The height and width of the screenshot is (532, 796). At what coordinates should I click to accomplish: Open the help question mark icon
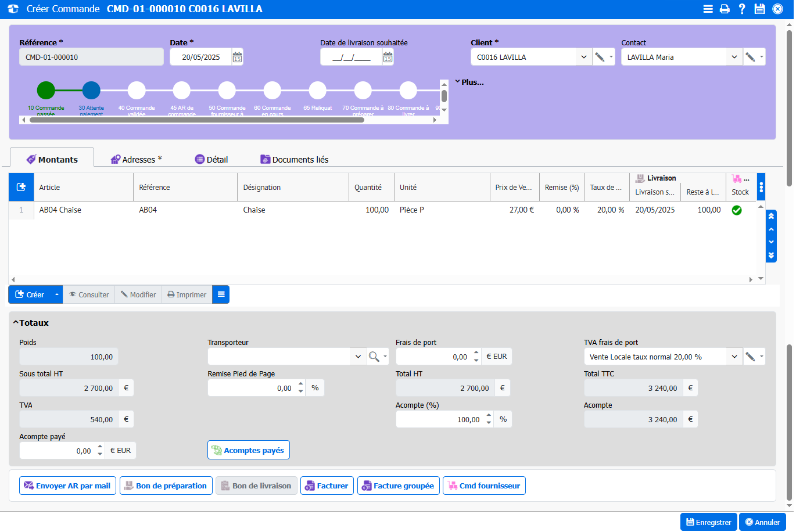(x=742, y=9)
